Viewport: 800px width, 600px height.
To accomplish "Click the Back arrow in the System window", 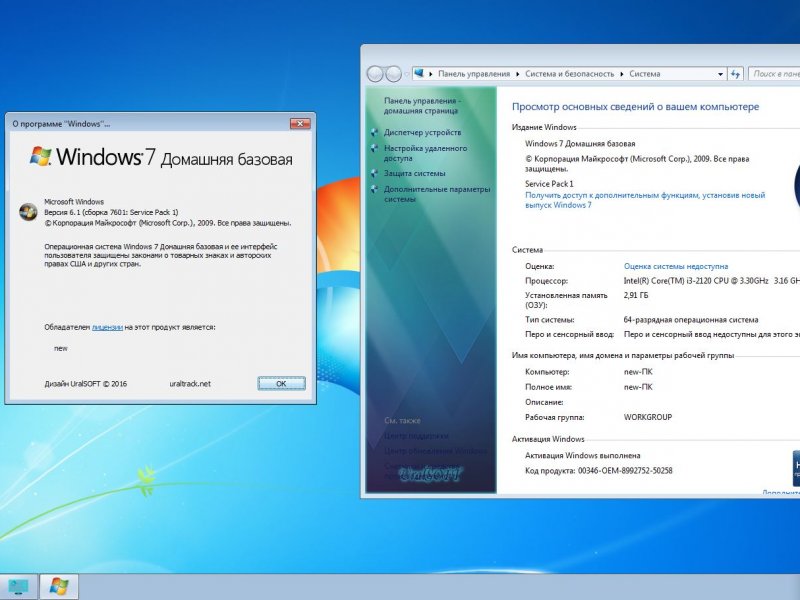I will coord(375,74).
